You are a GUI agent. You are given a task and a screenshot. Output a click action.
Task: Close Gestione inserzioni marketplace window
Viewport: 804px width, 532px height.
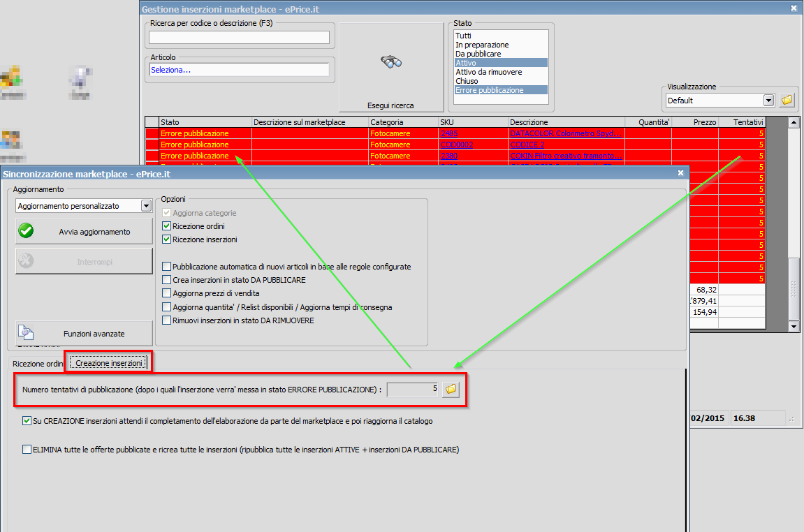coord(794,8)
